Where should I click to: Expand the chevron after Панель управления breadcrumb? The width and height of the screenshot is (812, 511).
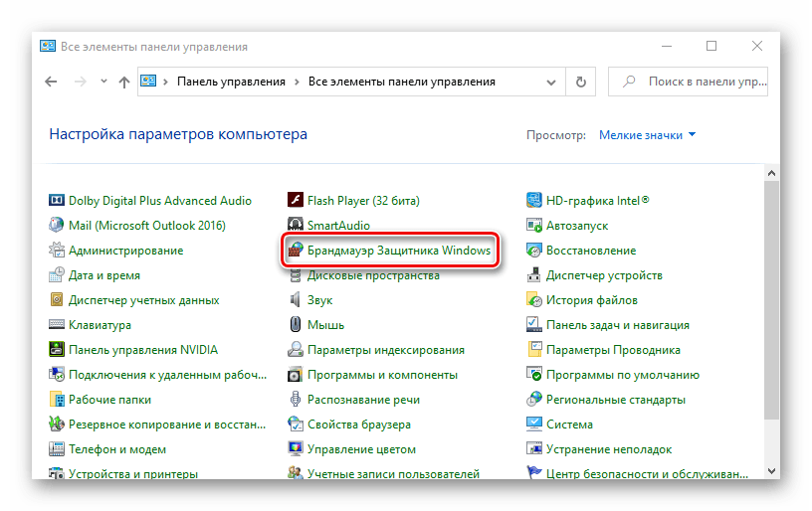pyautogui.click(x=297, y=82)
